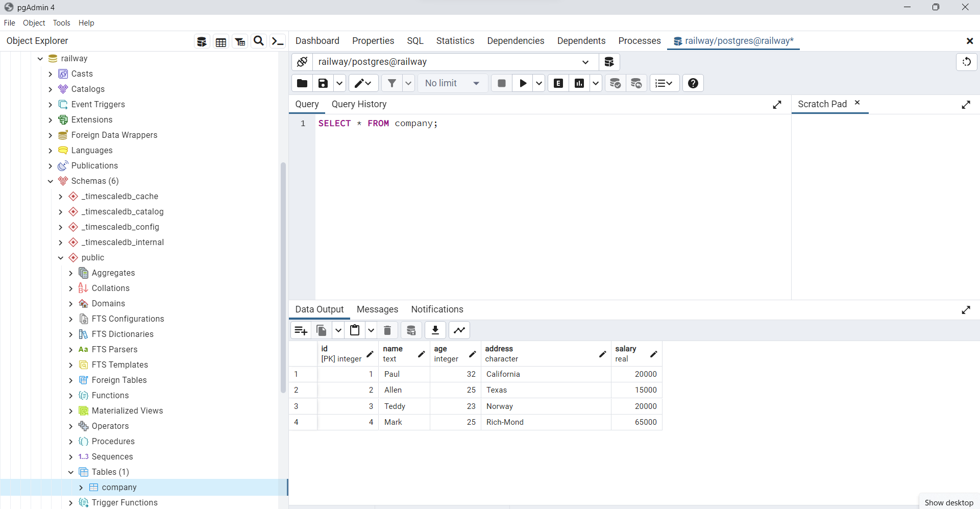Viewport: 980px width, 509px height.
Task: Switch to the Query History tab
Action: click(359, 104)
